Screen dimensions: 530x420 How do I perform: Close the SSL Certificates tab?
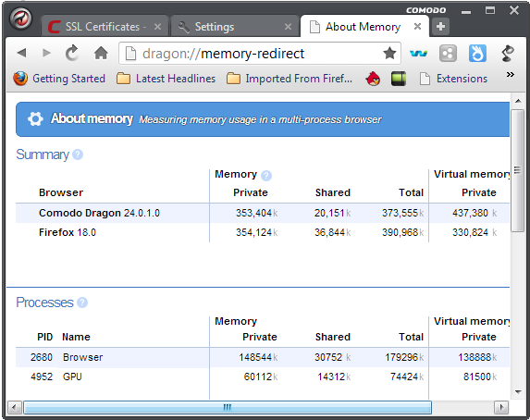point(157,27)
